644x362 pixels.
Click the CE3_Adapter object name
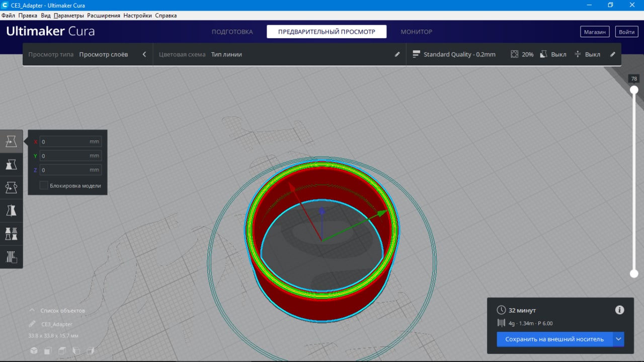pyautogui.click(x=57, y=324)
